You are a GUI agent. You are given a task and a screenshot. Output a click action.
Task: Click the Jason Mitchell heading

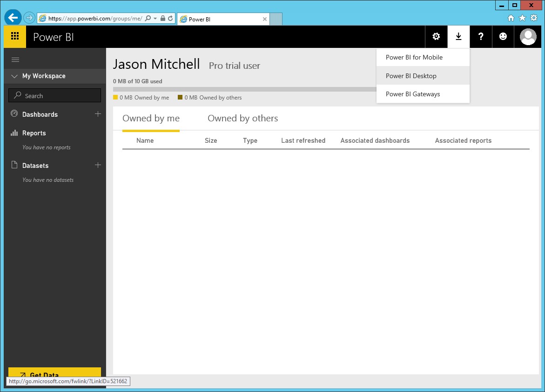coord(156,64)
